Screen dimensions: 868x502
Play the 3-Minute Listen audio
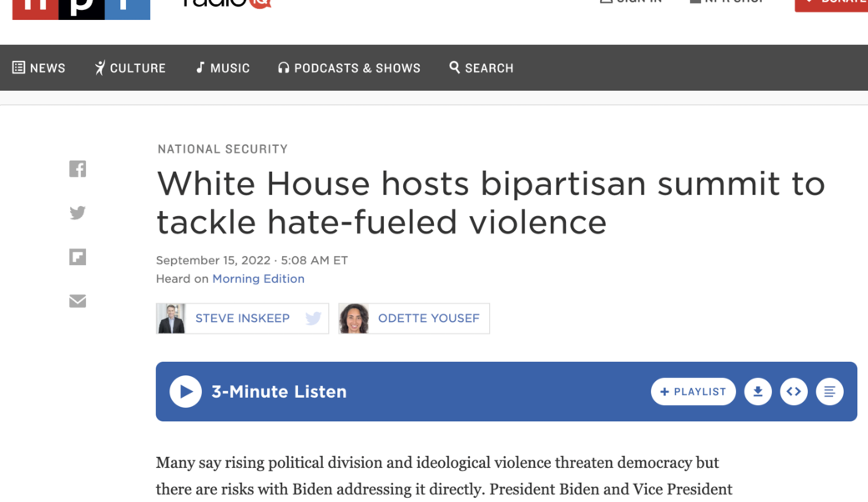[x=185, y=392]
